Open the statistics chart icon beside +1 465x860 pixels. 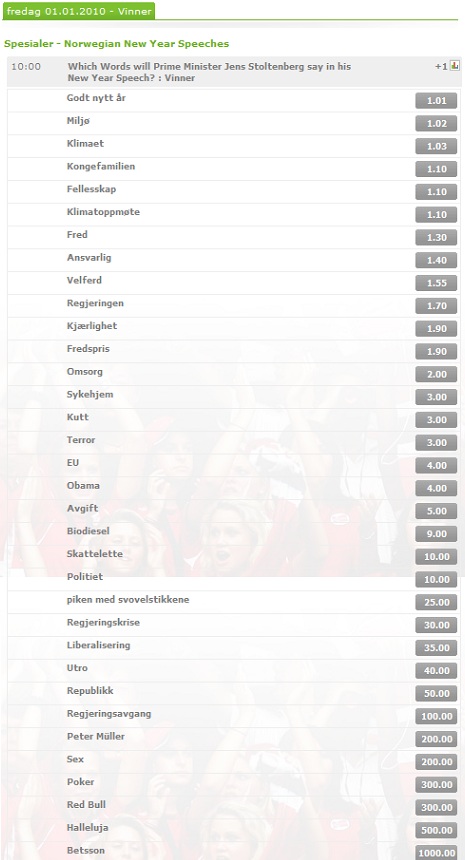[x=454, y=66]
